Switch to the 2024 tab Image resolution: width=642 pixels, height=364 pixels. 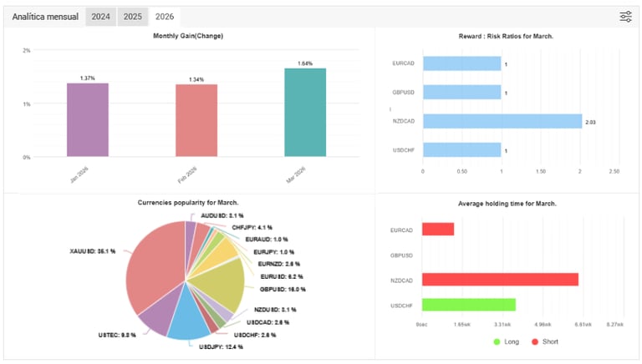100,17
